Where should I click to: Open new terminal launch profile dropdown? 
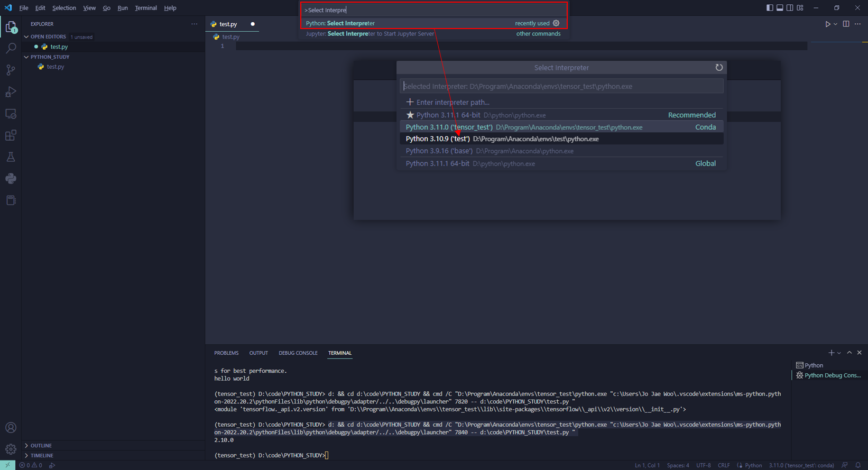[x=839, y=353]
